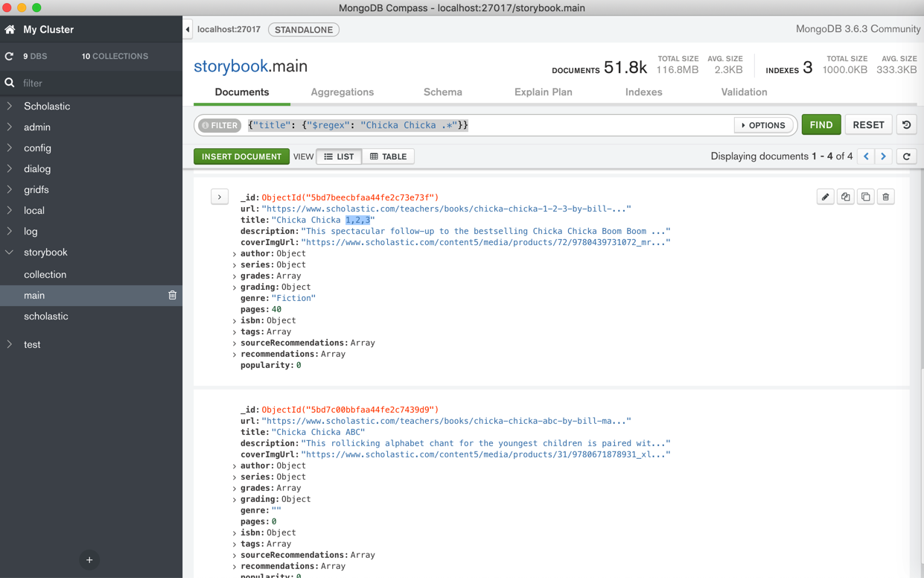The image size is (924, 578).
Task: Run the query with FIND button
Action: tap(821, 125)
